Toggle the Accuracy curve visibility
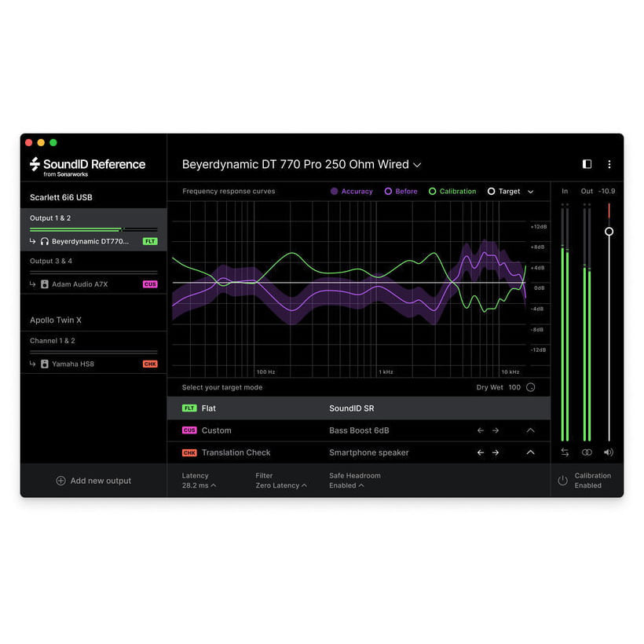 [351, 192]
